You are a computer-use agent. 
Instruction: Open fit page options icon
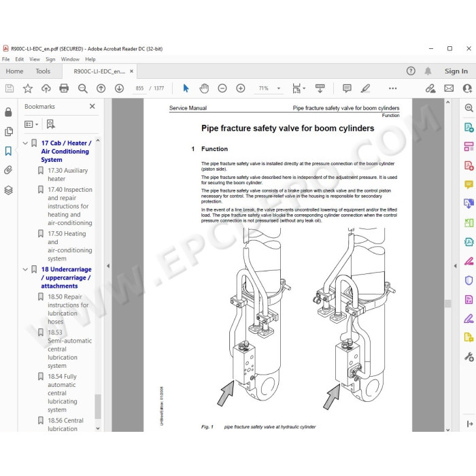(299, 88)
